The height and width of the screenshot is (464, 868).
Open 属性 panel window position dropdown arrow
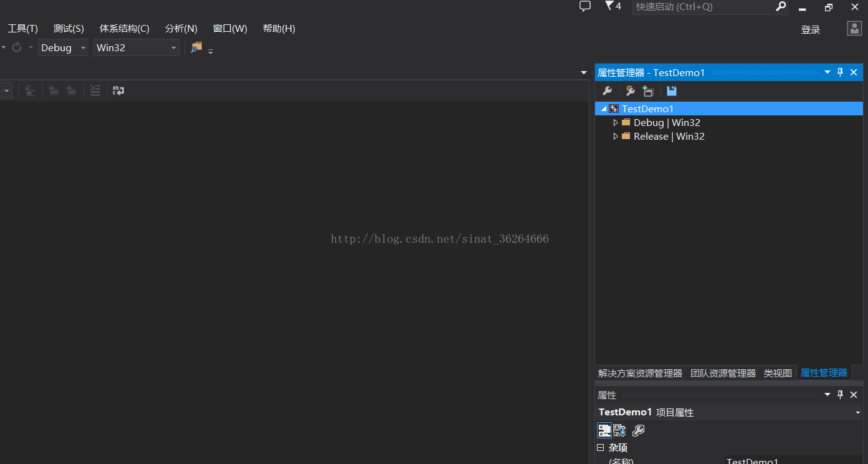pyautogui.click(x=827, y=394)
